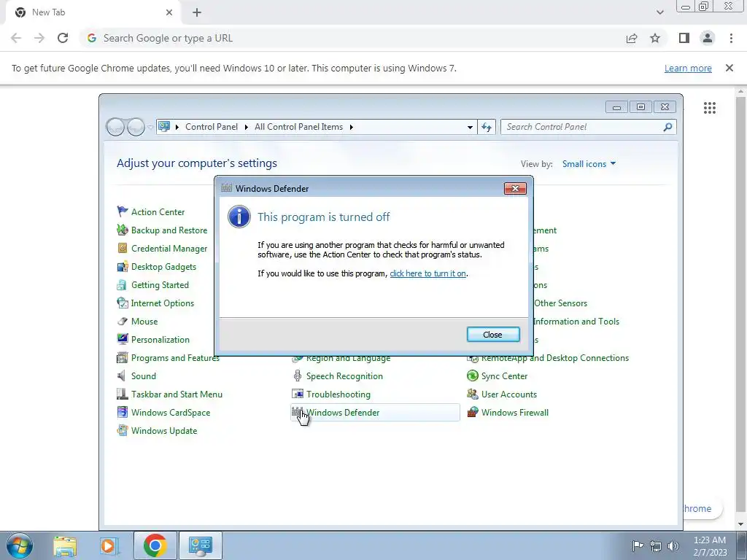Open the Action Center flag icon

[123, 211]
